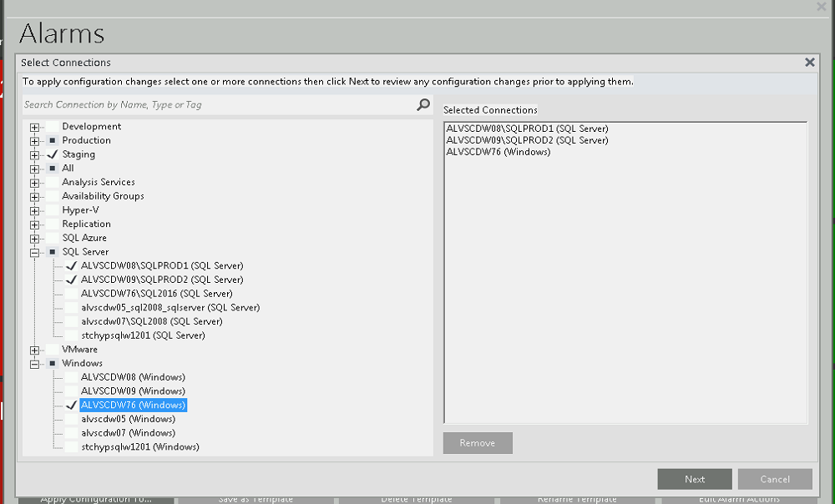Uncheck ALVSCDW08\SQLPROD1 SQL Server connection
This screenshot has height=504, width=835.
click(72, 266)
